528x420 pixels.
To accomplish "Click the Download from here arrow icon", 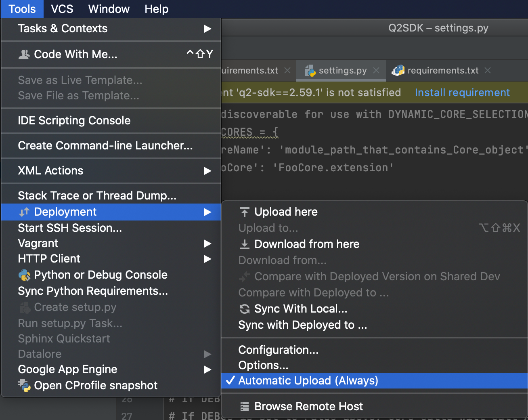I will 244,244.
